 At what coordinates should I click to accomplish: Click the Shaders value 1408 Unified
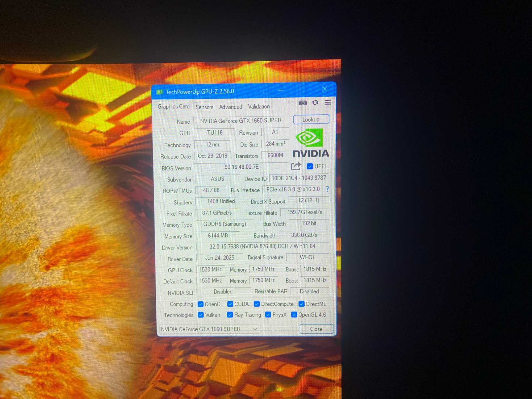coord(221,201)
